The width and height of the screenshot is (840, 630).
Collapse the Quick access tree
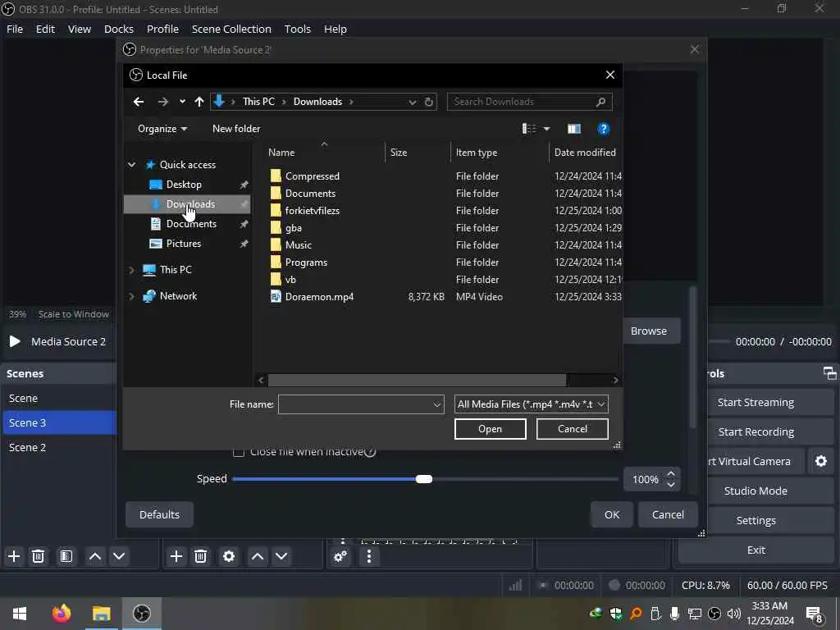click(132, 164)
